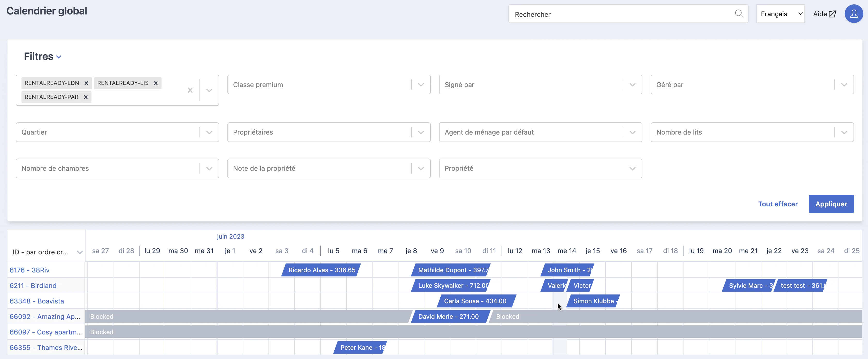Clear all selected agency tags
Screen dimensions: 868x359
click(190, 90)
